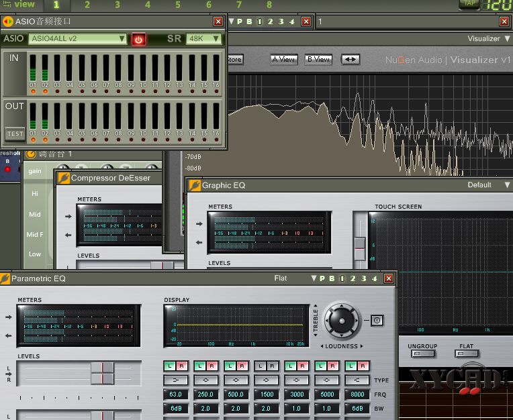The height and width of the screenshot is (420, 513).
Task: Enable the R channel of the 1500 band
Action: [x=272, y=366]
